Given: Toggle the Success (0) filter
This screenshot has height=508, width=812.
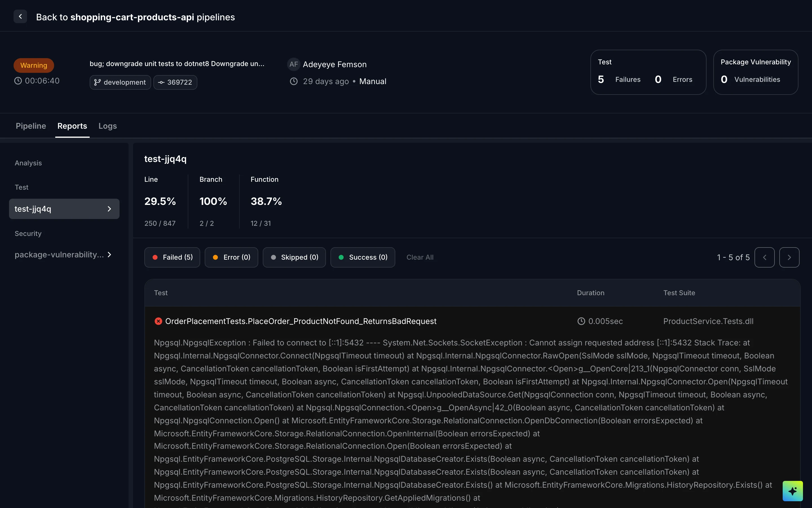Looking at the screenshot, I should pos(363,257).
